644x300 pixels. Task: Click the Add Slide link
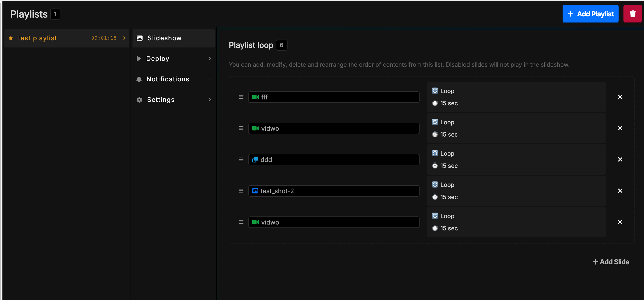tap(611, 262)
